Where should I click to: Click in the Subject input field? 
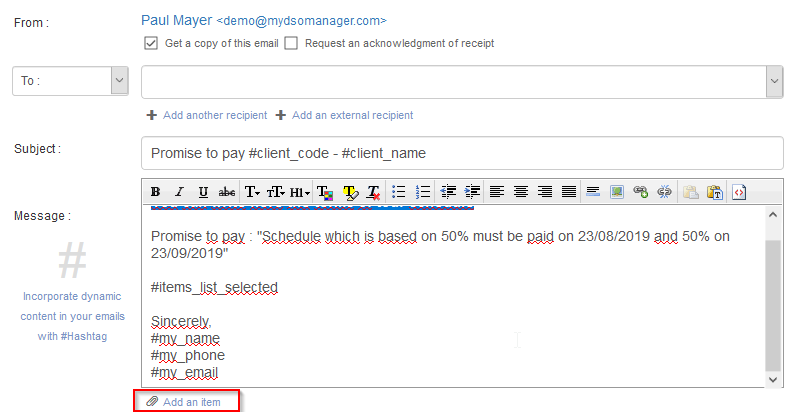pos(461,153)
